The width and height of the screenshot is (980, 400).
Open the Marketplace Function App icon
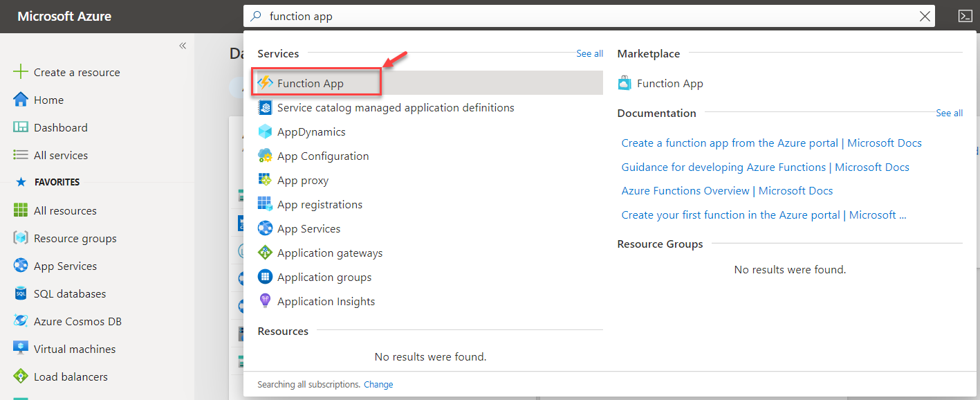point(625,83)
